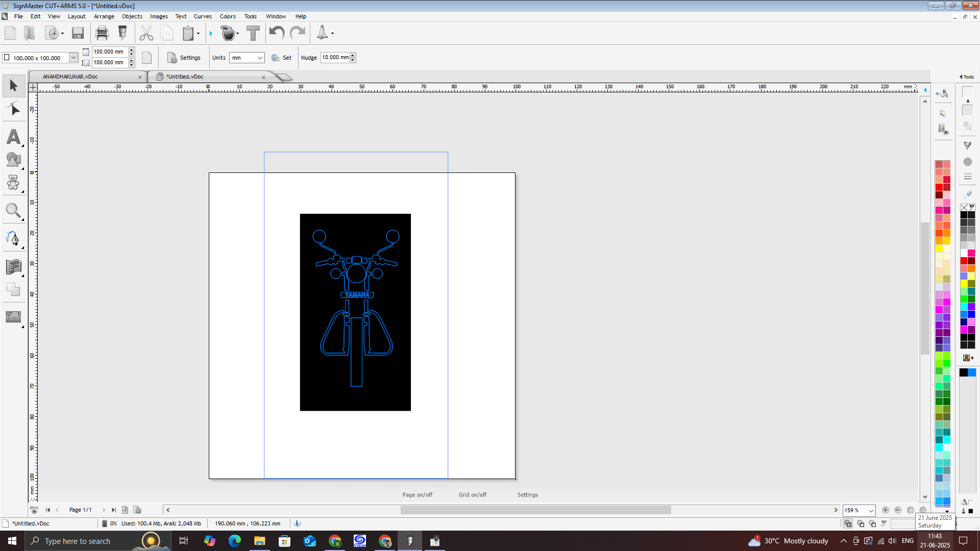Select the arrow Selection tool
Screen dimensions: 980x551
[14, 85]
